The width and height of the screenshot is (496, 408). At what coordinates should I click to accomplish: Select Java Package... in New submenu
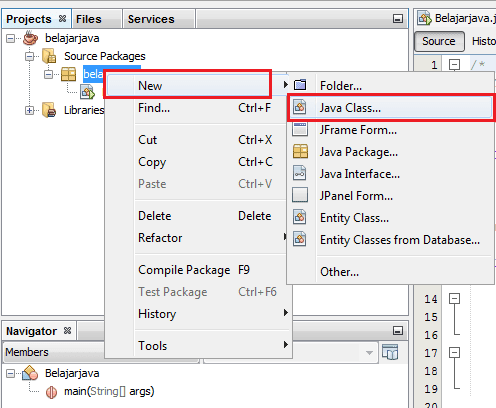click(390, 152)
